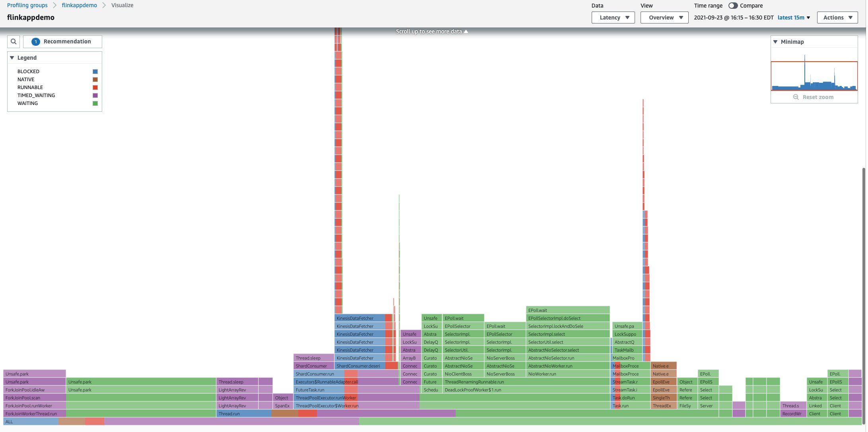Click the search magnifier icon
Screen dimensions: 868x432
tap(13, 41)
